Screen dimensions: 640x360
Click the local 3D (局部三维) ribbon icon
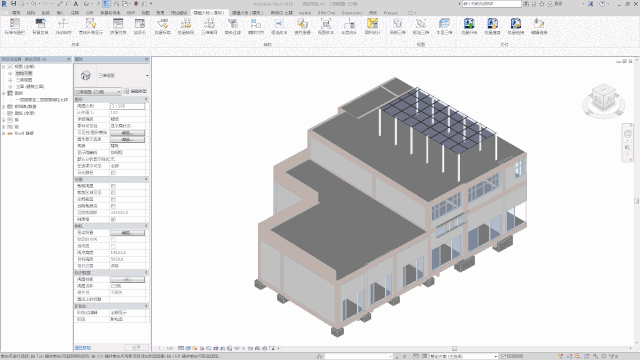coord(398,24)
